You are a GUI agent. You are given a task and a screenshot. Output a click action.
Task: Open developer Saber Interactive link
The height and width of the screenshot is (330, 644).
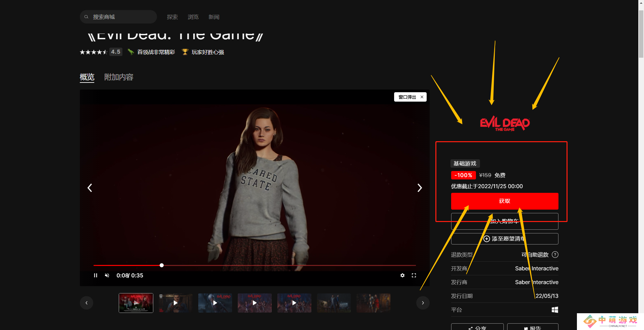[x=537, y=268]
